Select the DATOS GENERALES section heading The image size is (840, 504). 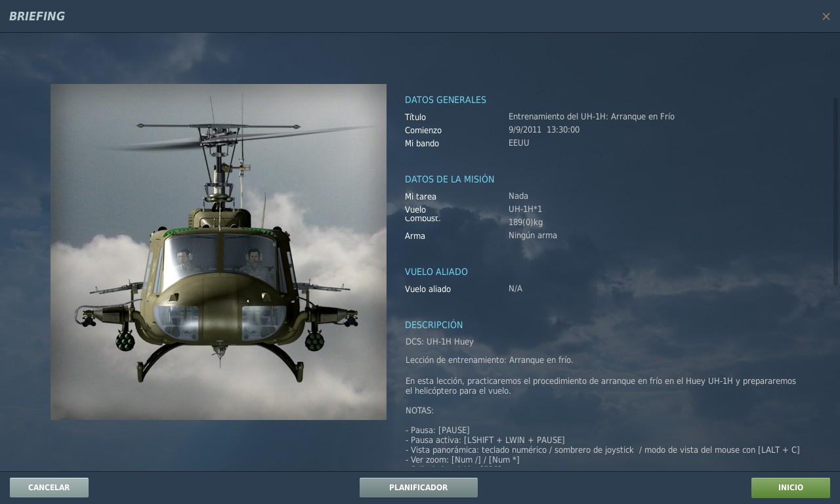445,100
